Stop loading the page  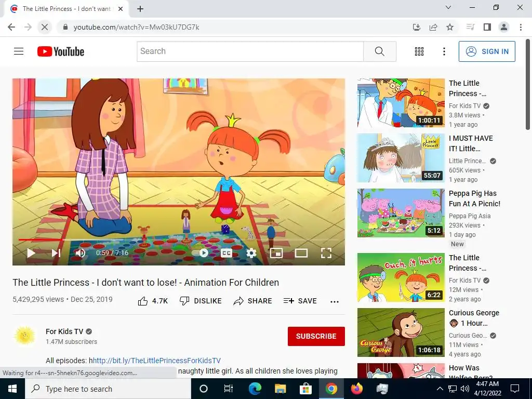click(x=45, y=27)
